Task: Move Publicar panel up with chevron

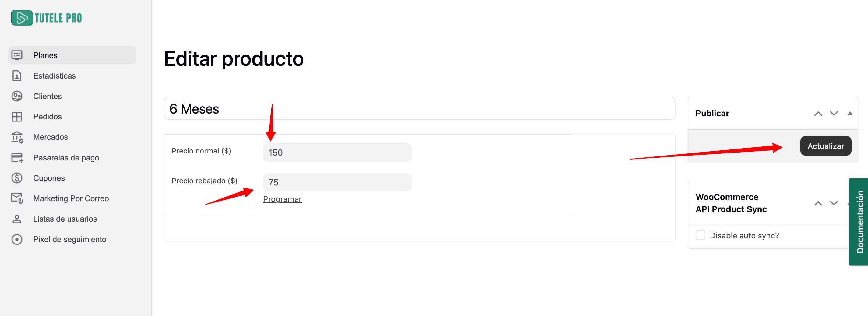Action: [x=818, y=114]
